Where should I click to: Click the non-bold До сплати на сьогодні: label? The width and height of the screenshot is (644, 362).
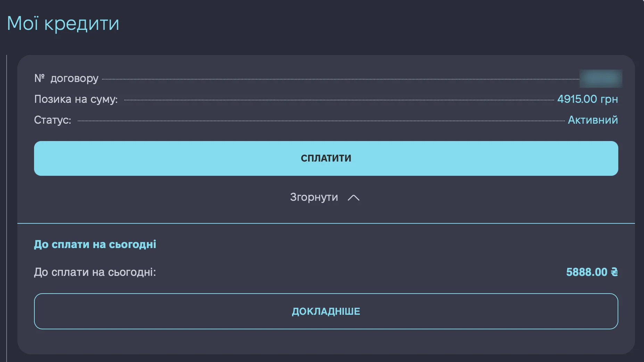[95, 272]
